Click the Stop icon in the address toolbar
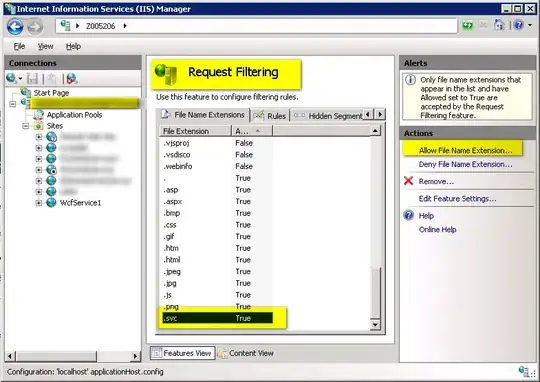Screen dimensions: 540x382 [483, 25]
